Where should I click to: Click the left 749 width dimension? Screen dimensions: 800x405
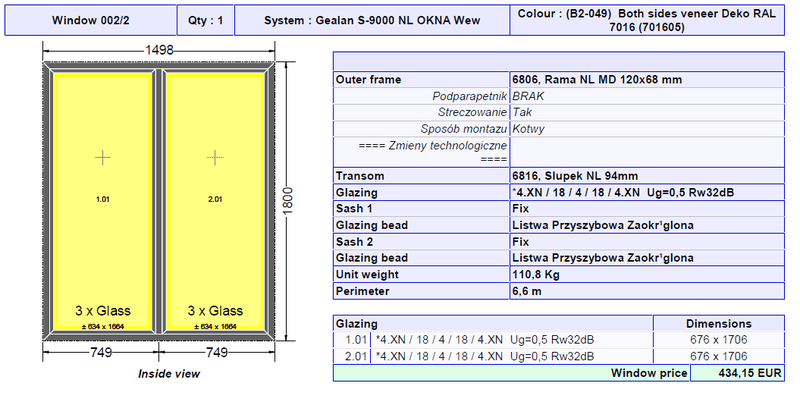(x=101, y=352)
